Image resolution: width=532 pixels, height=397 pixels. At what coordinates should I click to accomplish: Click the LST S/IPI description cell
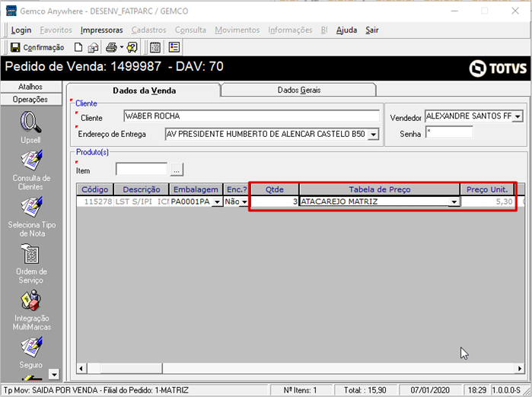142,202
